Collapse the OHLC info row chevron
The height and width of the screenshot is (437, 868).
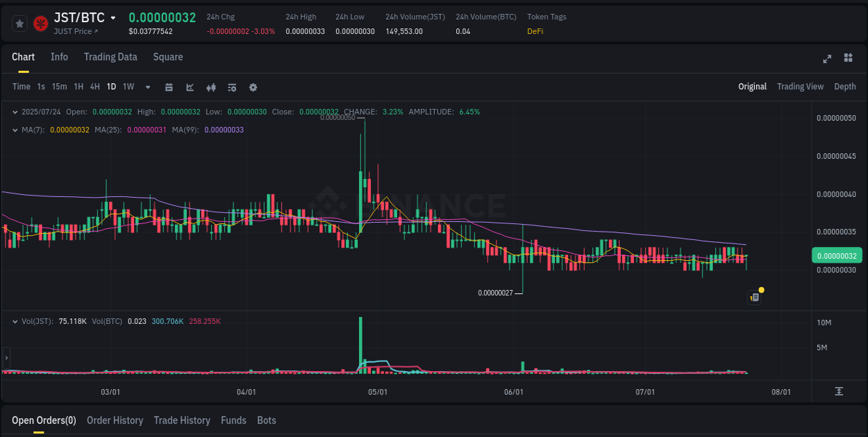click(15, 111)
